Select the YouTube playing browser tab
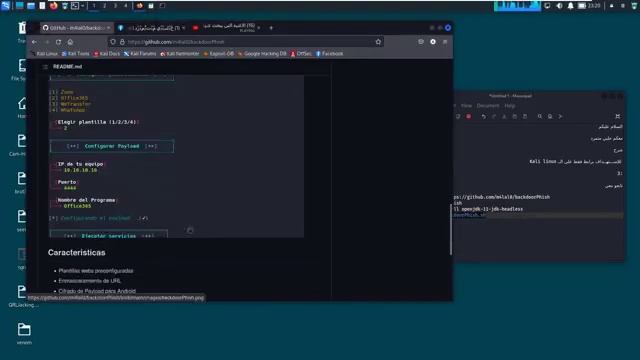The height and width of the screenshot is (360, 640). click(x=228, y=28)
